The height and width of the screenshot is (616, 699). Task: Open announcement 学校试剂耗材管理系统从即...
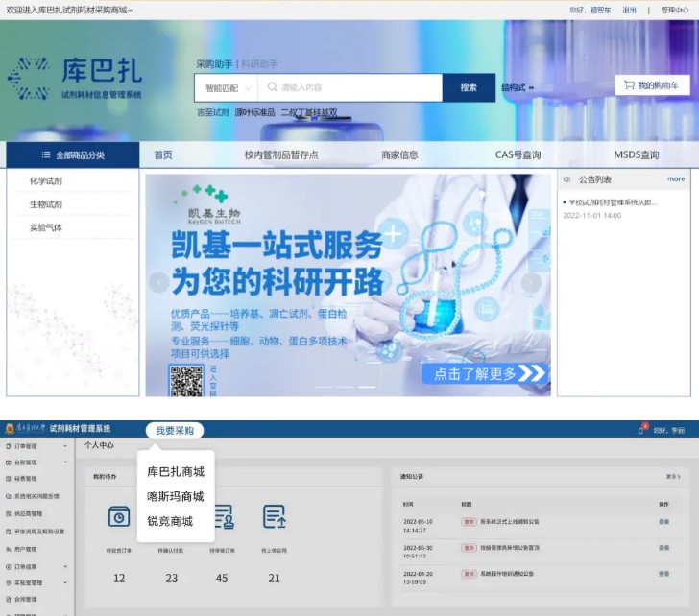click(612, 202)
